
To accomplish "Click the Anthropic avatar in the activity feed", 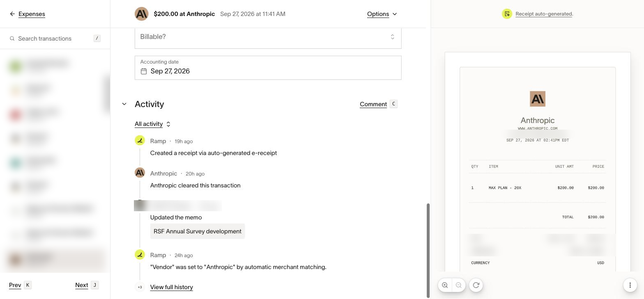I will [140, 173].
